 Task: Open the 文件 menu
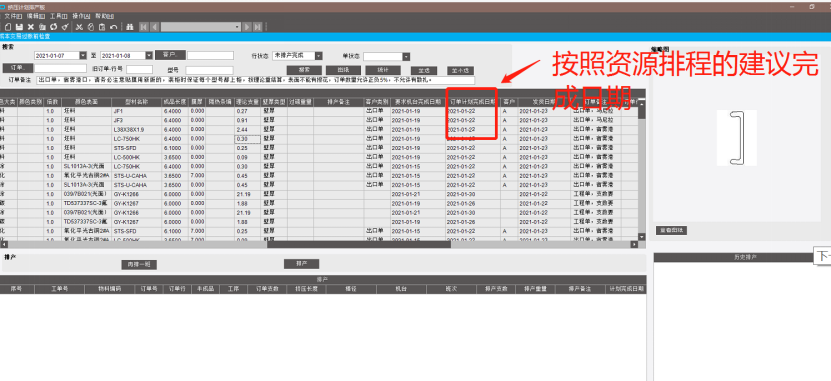pyautogui.click(x=13, y=16)
